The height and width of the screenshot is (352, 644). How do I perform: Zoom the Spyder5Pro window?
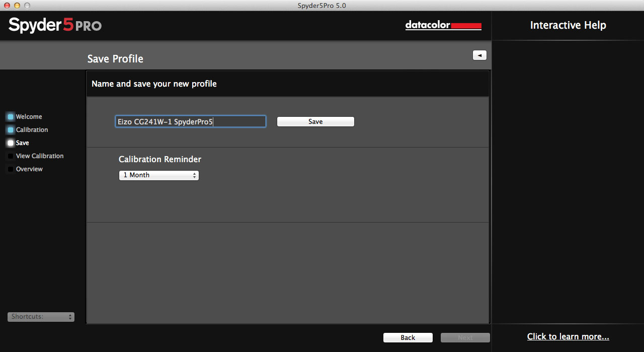coord(27,6)
